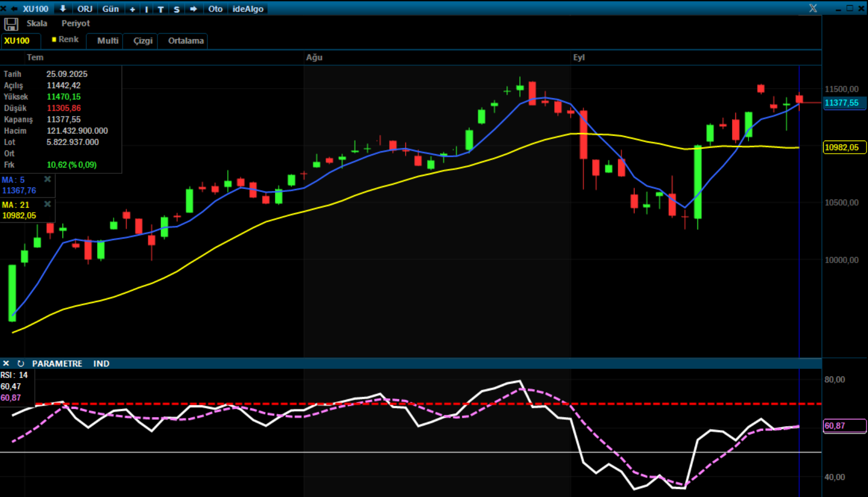Click the 10000,00 price axis label
The width and height of the screenshot is (868, 497).
(842, 260)
